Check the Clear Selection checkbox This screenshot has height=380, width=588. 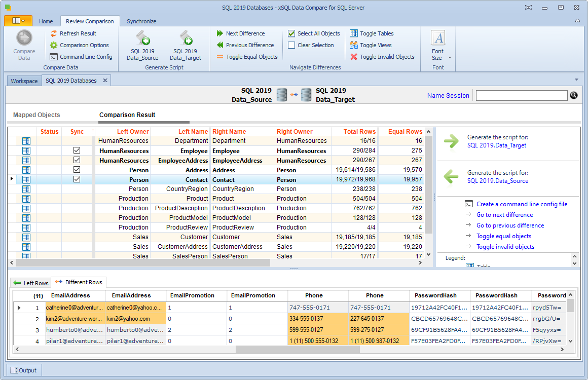(291, 45)
